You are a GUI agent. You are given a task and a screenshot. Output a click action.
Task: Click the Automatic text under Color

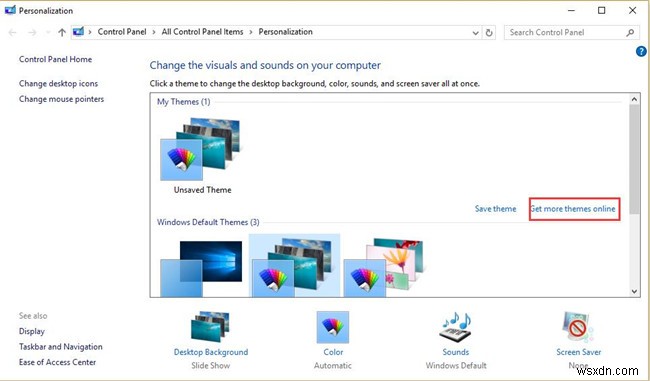click(x=333, y=366)
